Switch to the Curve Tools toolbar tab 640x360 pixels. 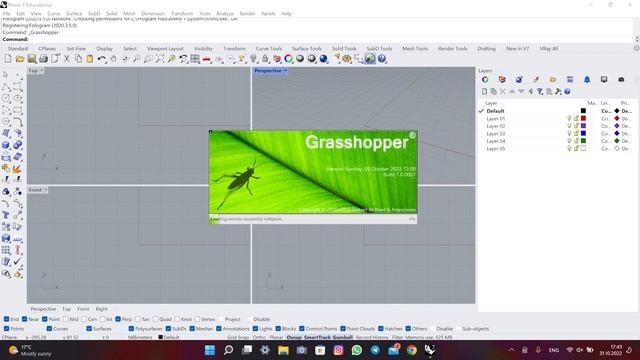click(269, 49)
